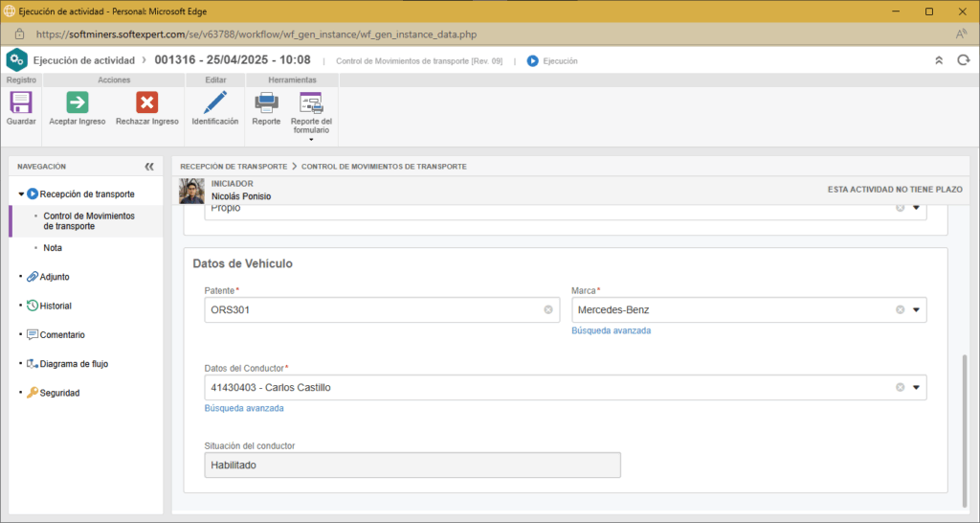Open the Identificación pencil tool
The height and width of the screenshot is (523, 980).
pos(215,102)
